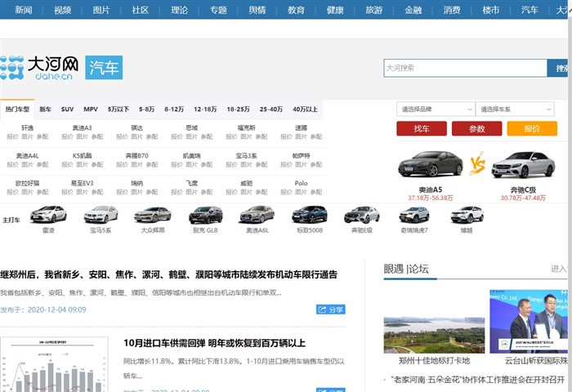Select the 热门车型 tab
The width and height of the screenshot is (572, 392).
click(17, 109)
